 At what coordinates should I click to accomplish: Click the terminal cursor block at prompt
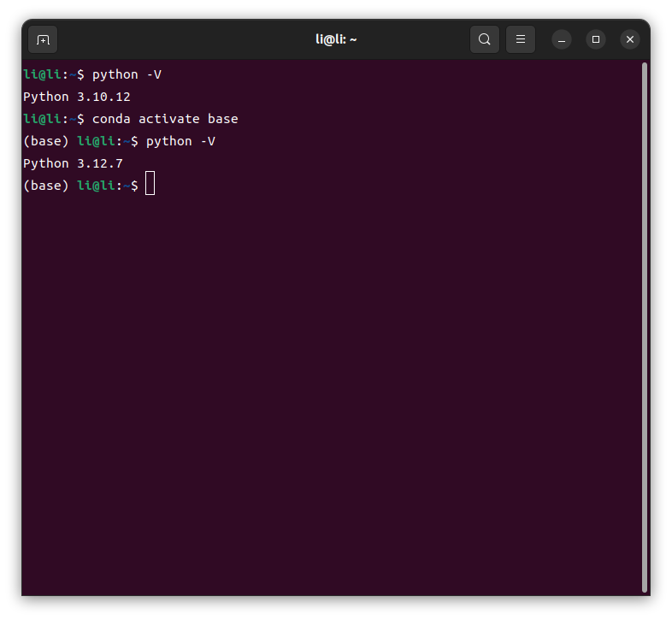pos(150,183)
